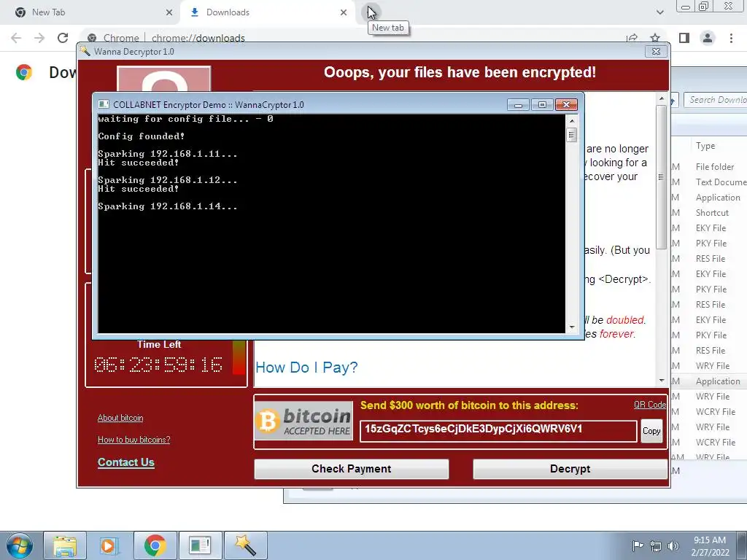Viewport: 747px width, 560px height.
Task: Click the console scrollbar thumb
Action: coord(572,135)
